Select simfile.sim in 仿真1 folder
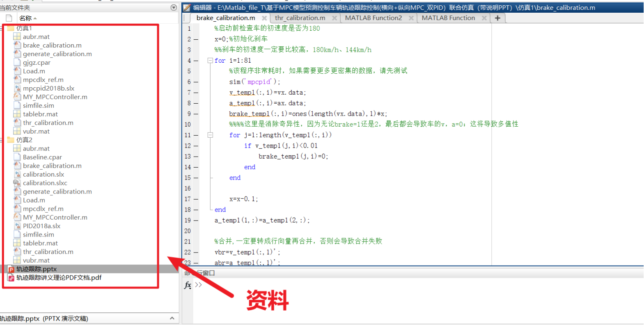Image resolution: width=644 pixels, height=325 pixels. tap(39, 105)
